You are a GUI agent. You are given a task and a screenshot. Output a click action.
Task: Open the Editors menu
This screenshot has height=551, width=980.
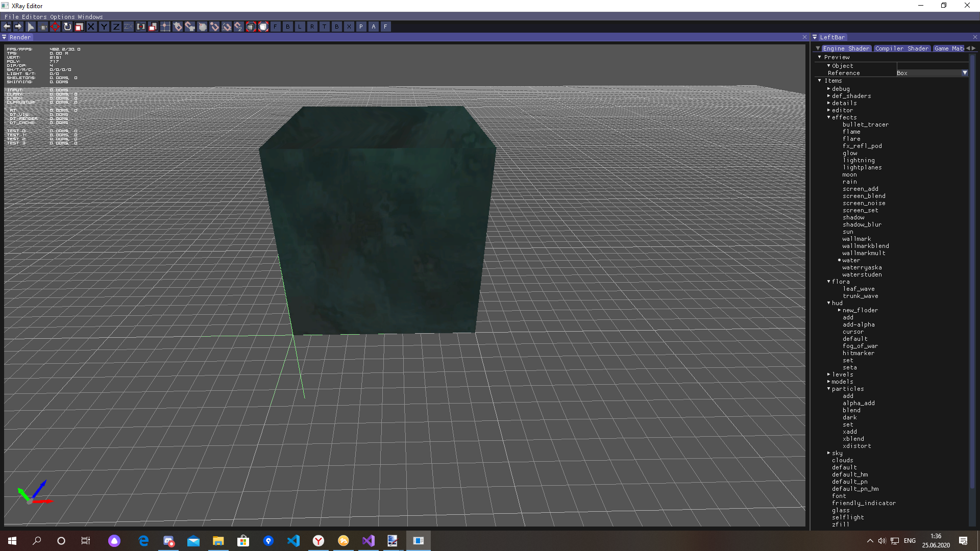pos(34,17)
